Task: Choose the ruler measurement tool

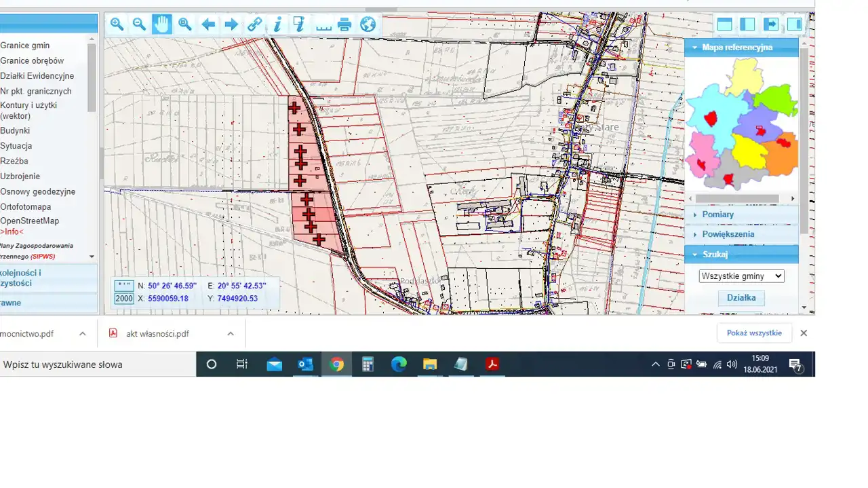Action: 323,24
